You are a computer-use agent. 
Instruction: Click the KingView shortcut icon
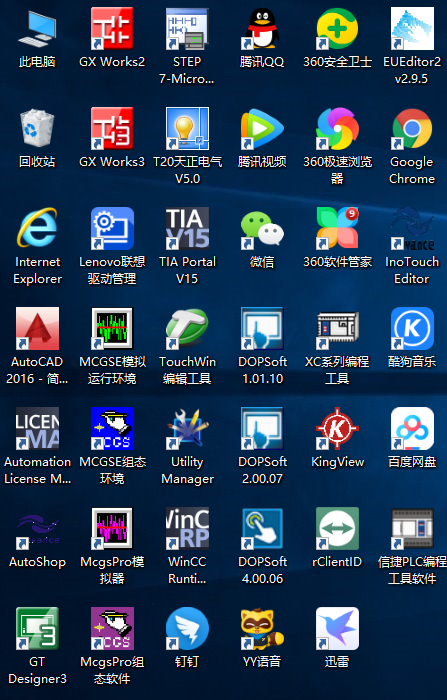pos(337,429)
